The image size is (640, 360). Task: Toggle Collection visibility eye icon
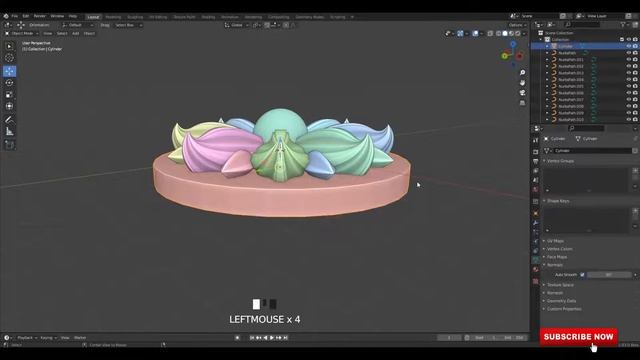tap(629, 40)
